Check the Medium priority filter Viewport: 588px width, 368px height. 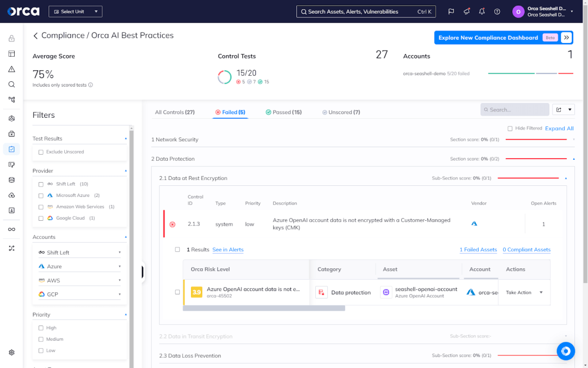(x=41, y=340)
